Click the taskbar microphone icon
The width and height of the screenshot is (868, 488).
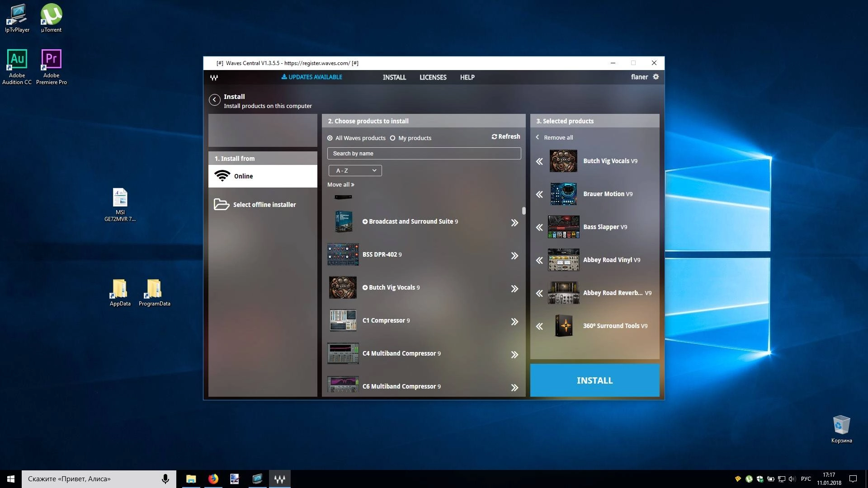[165, 479]
